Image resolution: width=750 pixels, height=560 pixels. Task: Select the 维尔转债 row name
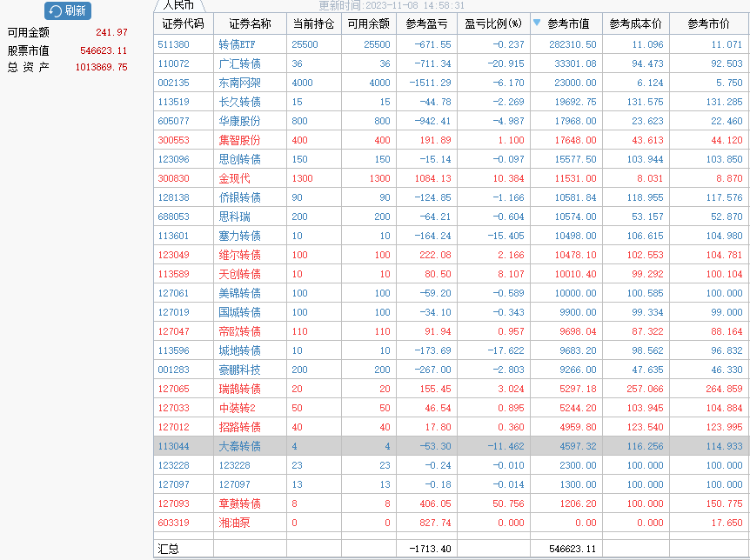[x=239, y=255]
